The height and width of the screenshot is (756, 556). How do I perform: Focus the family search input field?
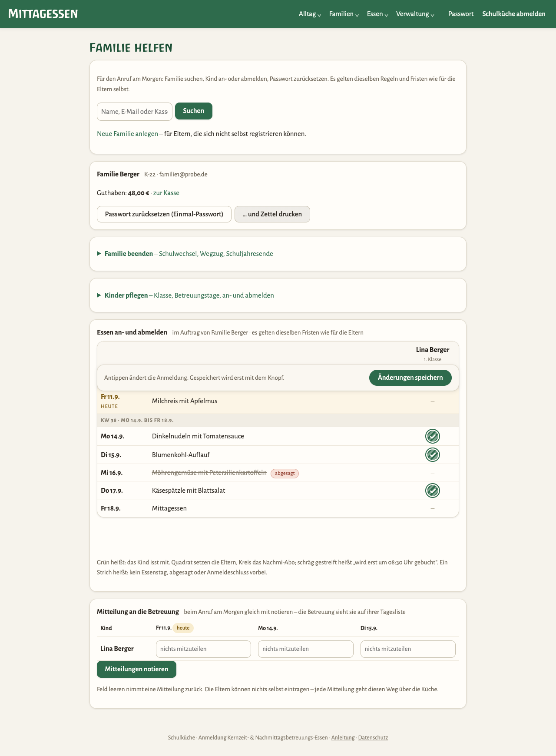click(x=135, y=112)
